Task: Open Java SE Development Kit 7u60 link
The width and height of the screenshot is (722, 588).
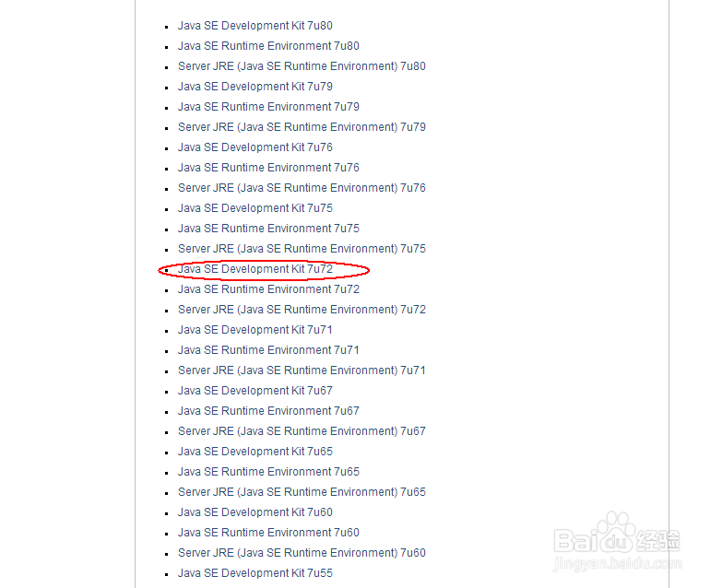Action: click(x=255, y=512)
